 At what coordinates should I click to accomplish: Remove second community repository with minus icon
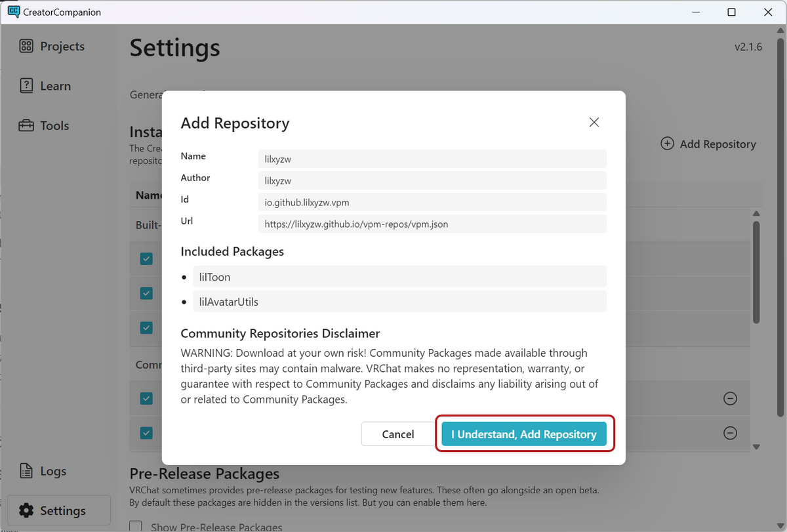[730, 432]
